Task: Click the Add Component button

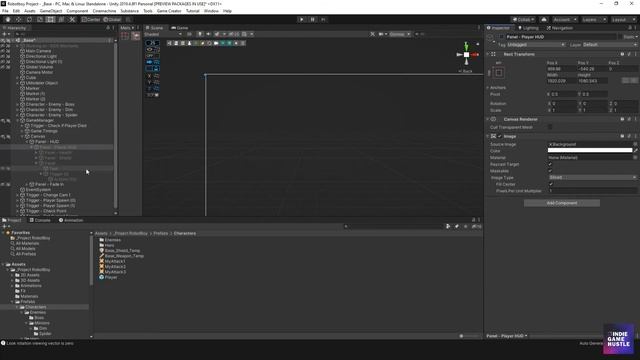Action: [562, 203]
